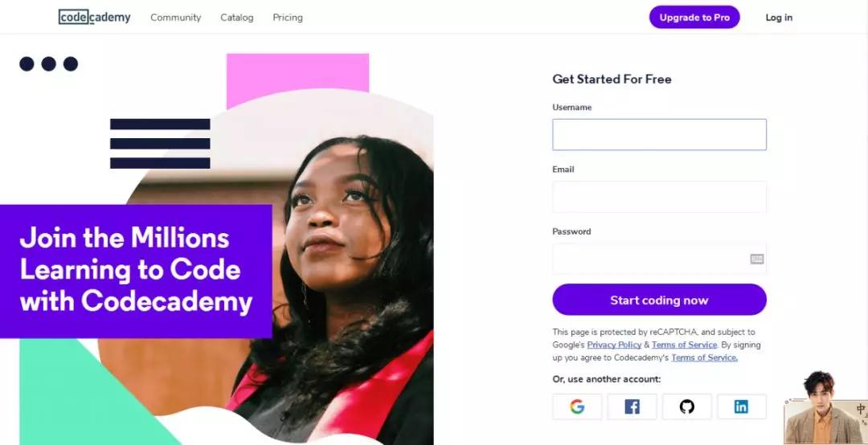868x445 pixels.
Task: Open Google's Privacy Policy link
Action: tap(614, 345)
